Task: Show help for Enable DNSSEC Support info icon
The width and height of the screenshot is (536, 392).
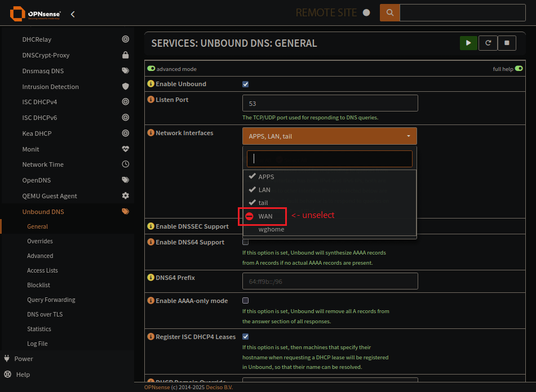Action: pos(150,226)
